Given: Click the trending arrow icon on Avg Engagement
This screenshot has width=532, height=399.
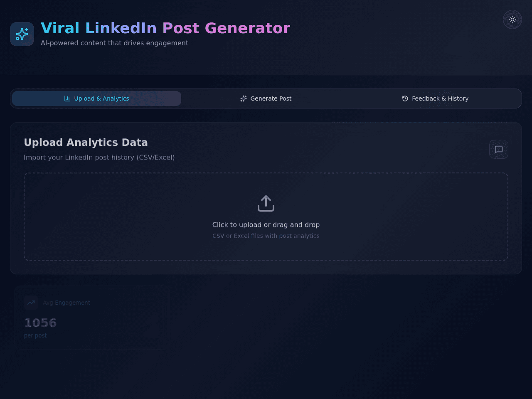Looking at the screenshot, I should coord(31,303).
